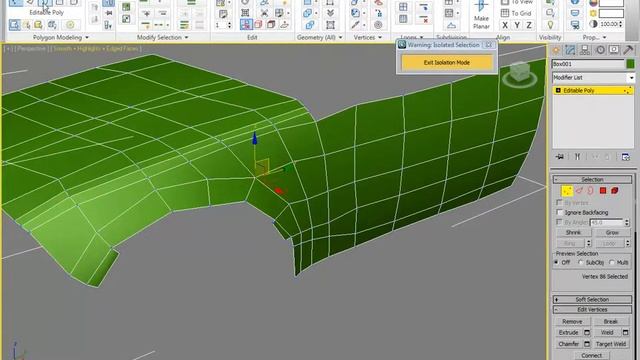Click Show End Result toggle icon
This screenshot has width=640, height=360.
point(577,157)
